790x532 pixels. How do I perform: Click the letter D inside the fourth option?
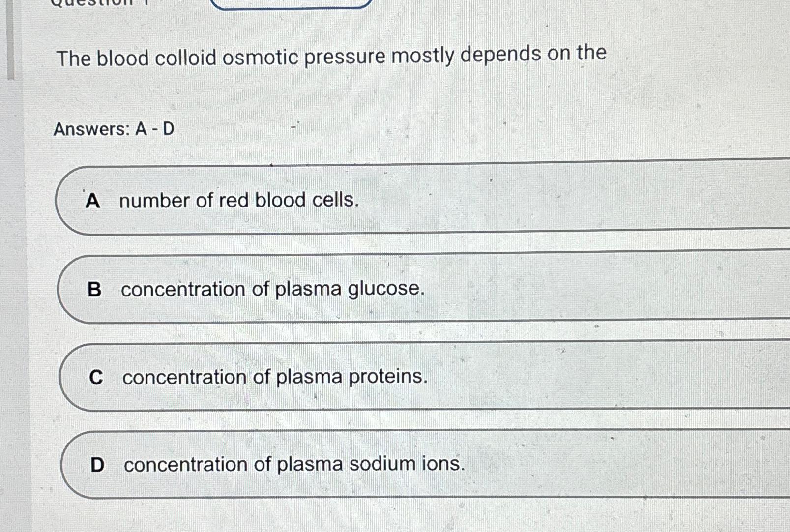[x=98, y=464]
